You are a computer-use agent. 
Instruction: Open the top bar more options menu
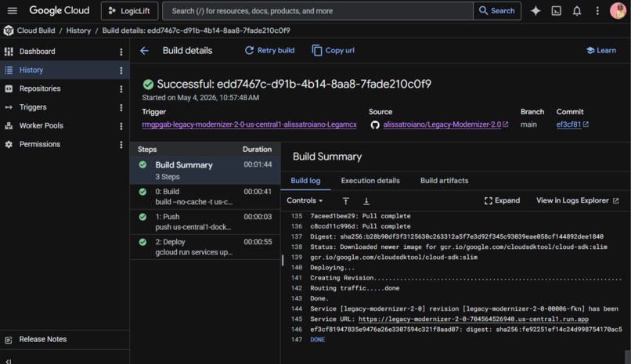click(597, 11)
